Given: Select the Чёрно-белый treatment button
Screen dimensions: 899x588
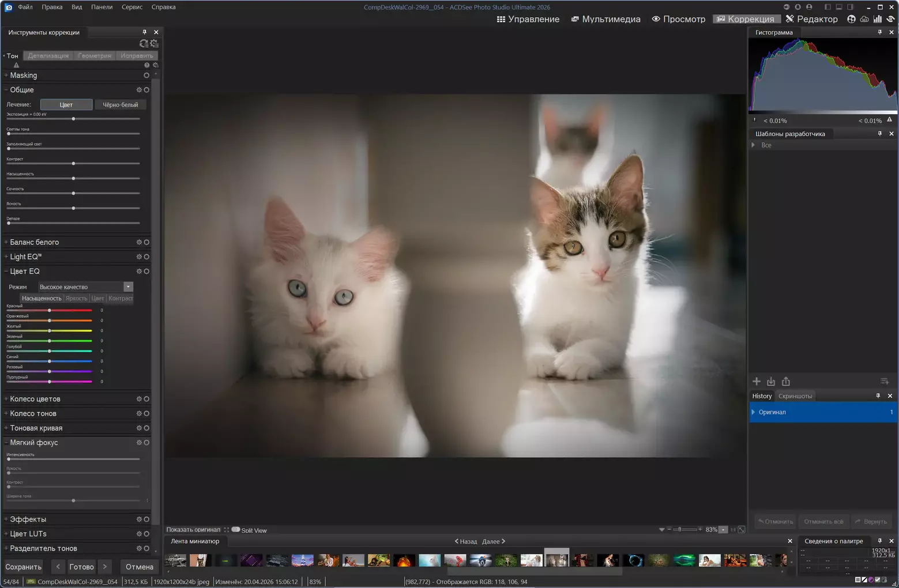Looking at the screenshot, I should [120, 105].
